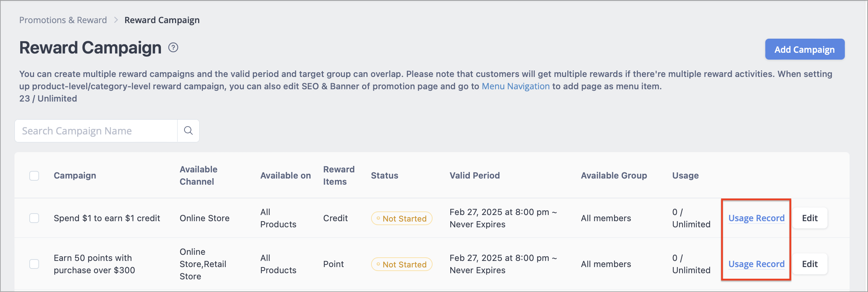868x292 pixels.
Task: Focus the Search Campaign Name field
Action: pyautogui.click(x=96, y=131)
